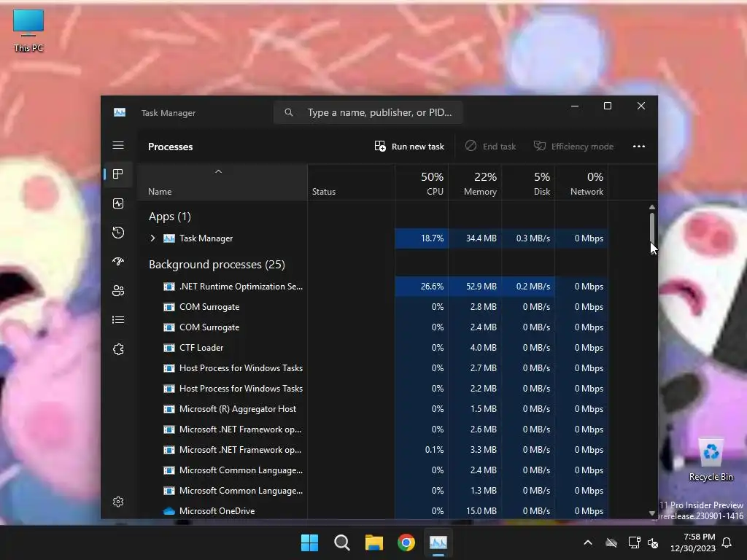Image resolution: width=747 pixels, height=560 pixels.
Task: Click the Efficiency mode leaf icon
Action: pyautogui.click(x=539, y=146)
